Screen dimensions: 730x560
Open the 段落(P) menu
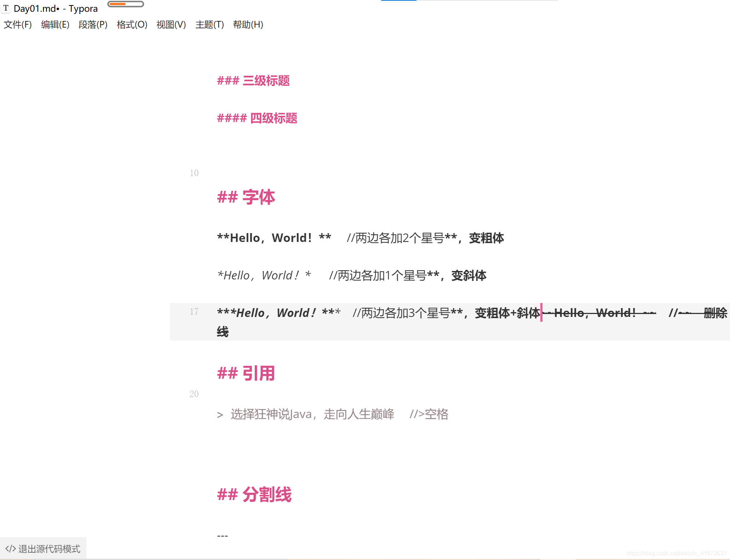(x=93, y=25)
